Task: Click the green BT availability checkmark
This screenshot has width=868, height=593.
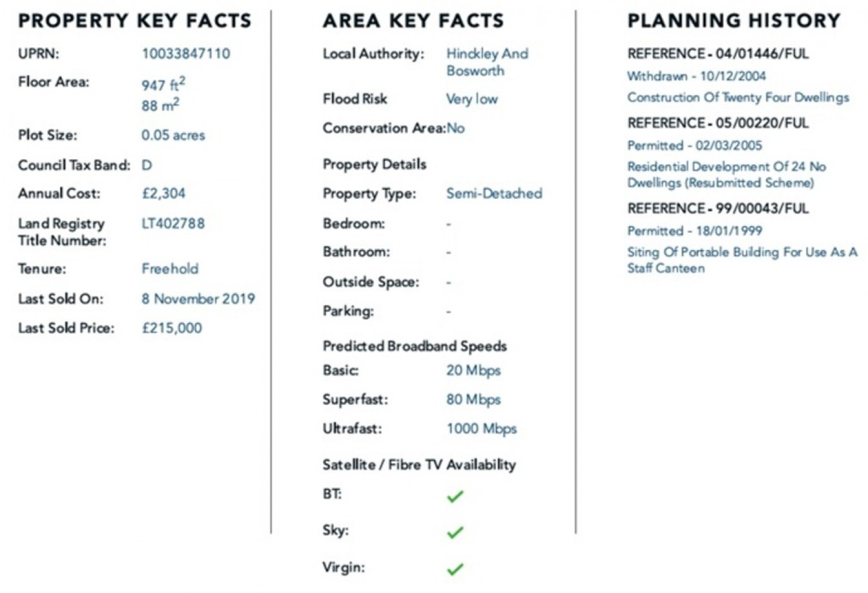Action: coord(455,496)
